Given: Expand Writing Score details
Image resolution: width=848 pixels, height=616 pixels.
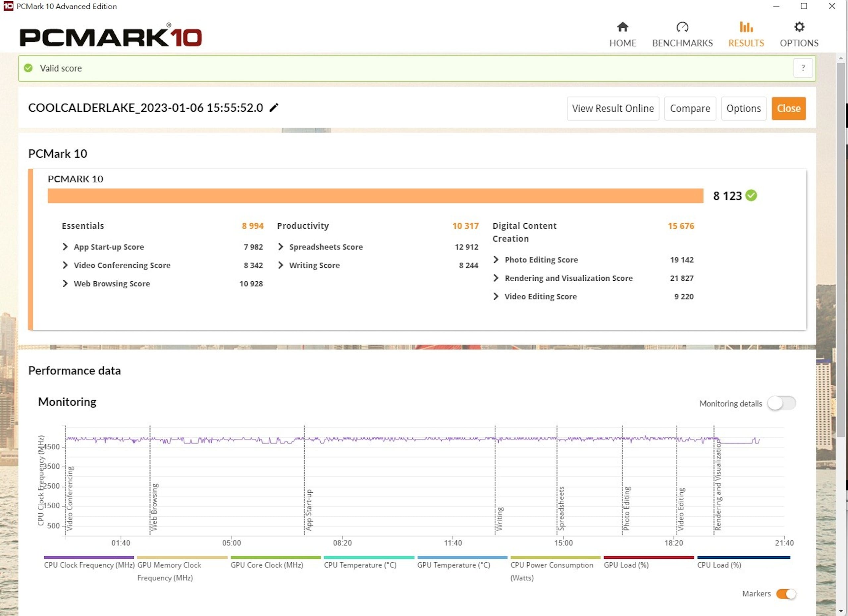Looking at the screenshot, I should point(281,265).
